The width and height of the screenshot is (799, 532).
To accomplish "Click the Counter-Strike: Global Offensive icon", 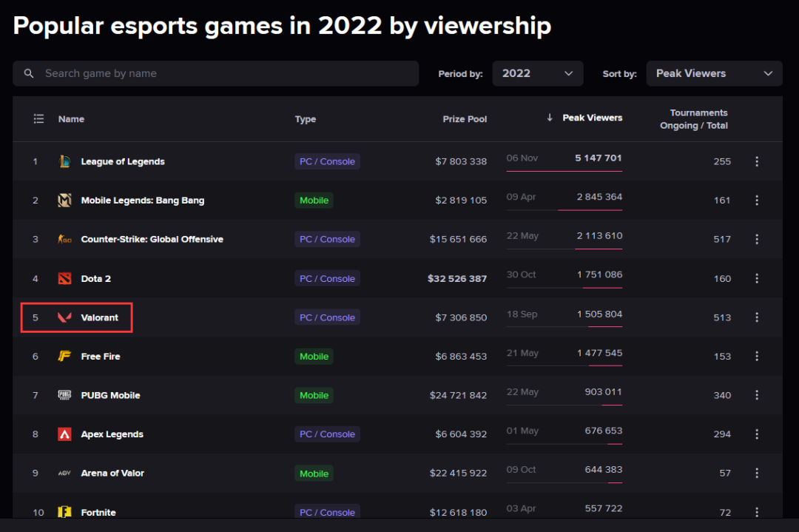I will coord(64,239).
